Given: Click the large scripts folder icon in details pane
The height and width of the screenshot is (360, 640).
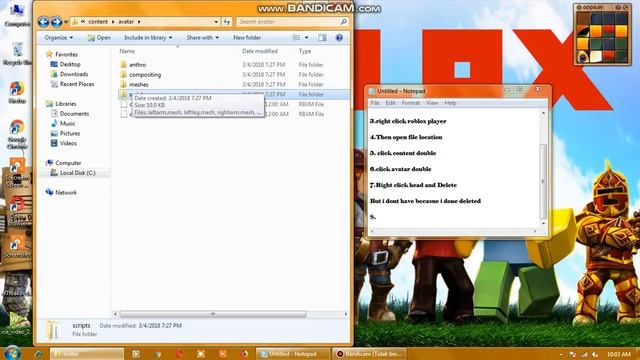Looking at the screenshot, I should pyautogui.click(x=53, y=329).
